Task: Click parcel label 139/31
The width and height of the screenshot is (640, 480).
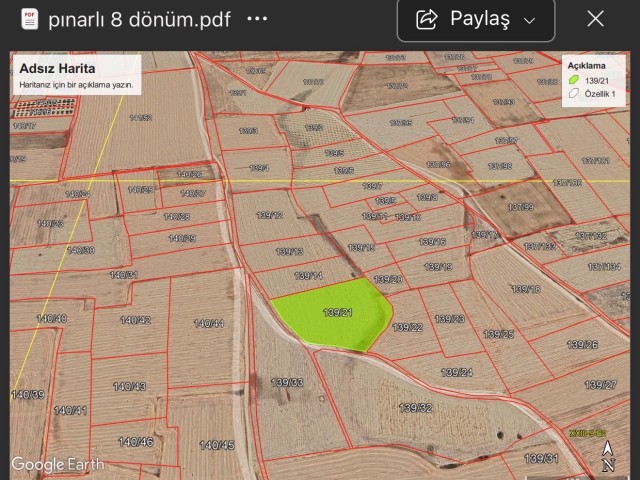Action: 541,458
